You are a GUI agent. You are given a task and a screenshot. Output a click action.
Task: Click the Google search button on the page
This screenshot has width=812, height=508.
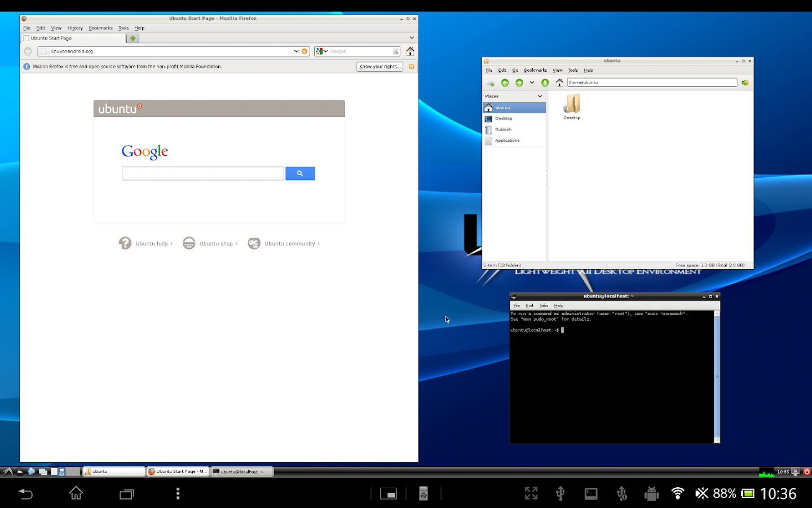(x=300, y=173)
